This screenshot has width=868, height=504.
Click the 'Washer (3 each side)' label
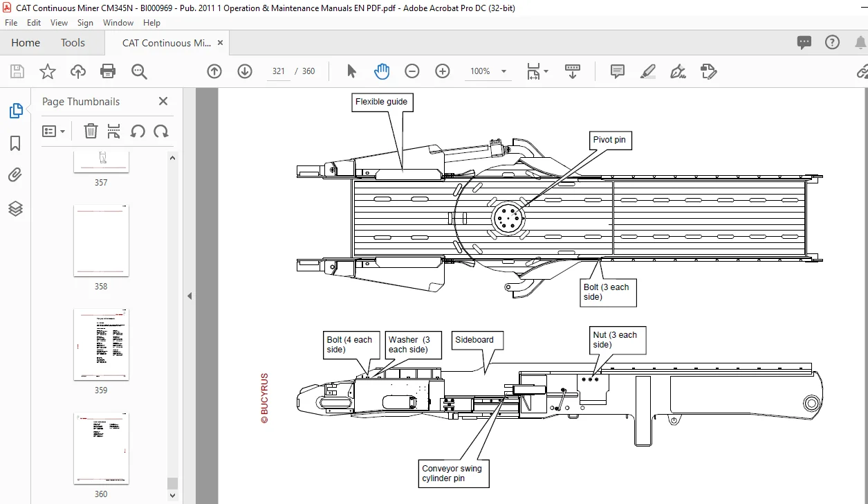coord(409,344)
